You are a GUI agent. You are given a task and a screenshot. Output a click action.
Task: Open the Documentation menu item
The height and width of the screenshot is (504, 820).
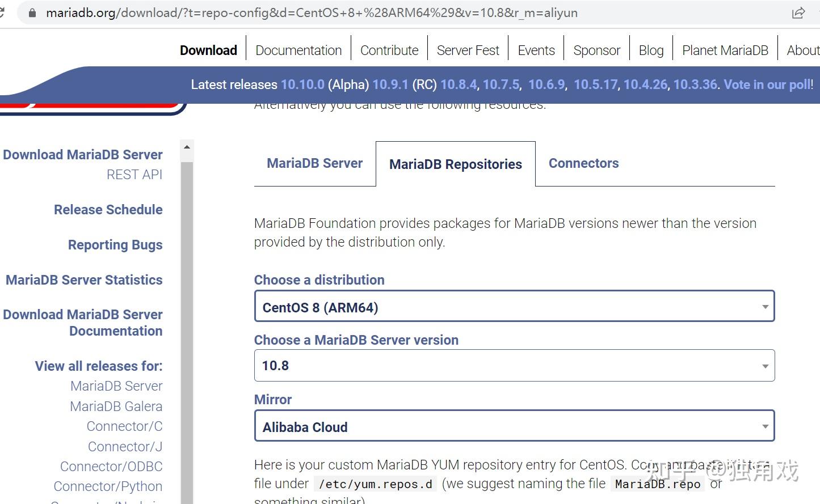pyautogui.click(x=298, y=50)
